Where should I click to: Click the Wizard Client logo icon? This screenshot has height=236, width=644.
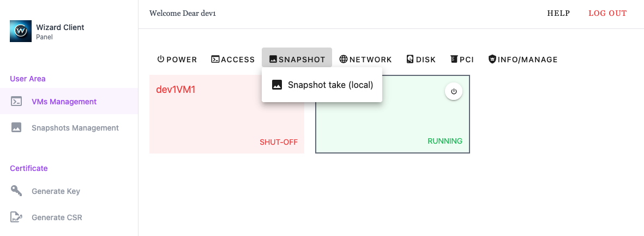click(21, 31)
